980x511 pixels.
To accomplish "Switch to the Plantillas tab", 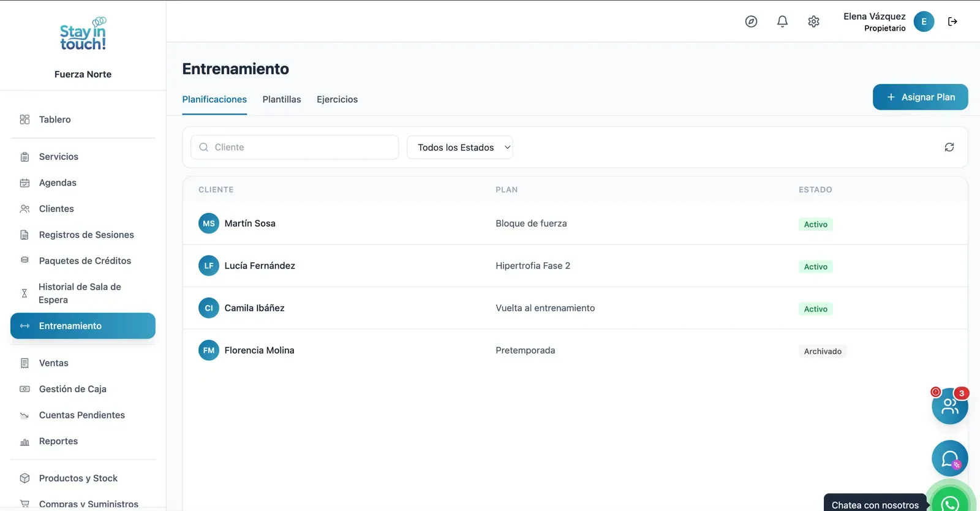I will click(282, 99).
